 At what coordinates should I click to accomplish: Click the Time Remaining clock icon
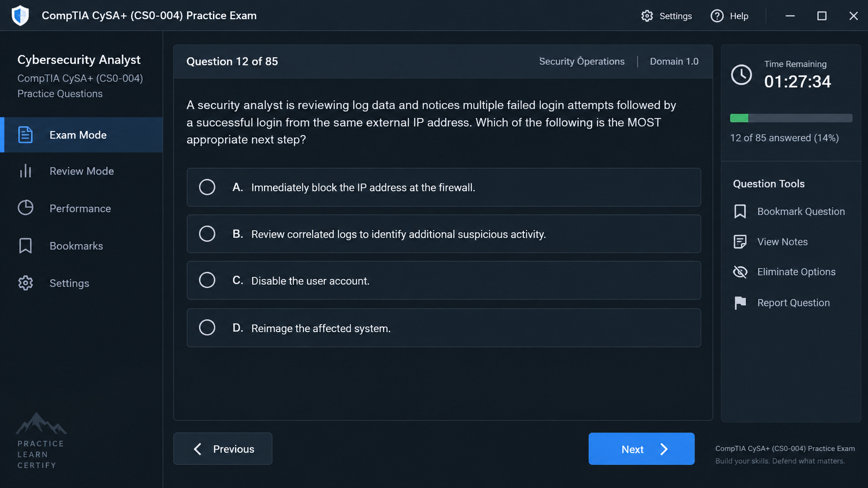[741, 75]
